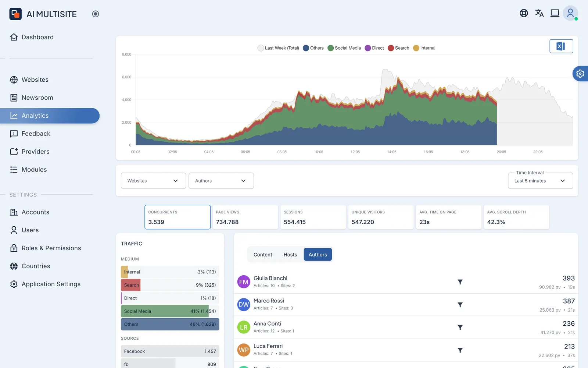
Task: Filter by Luca Ferrari funnel icon
Action: tap(460, 350)
